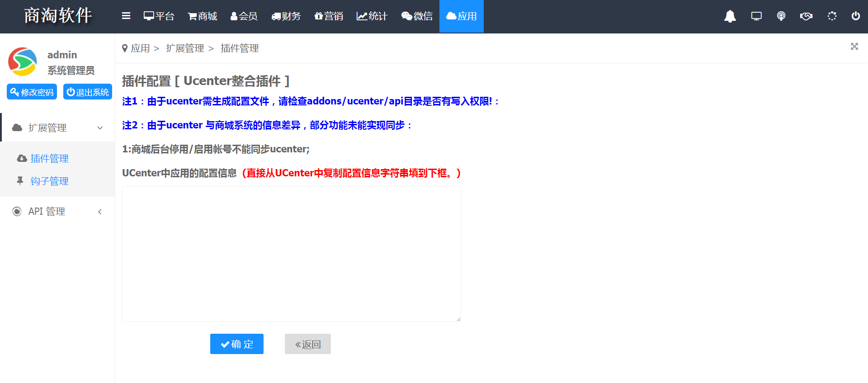Collapse the 扩展管理 sidebar section
The height and width of the screenshot is (383, 868).
click(58, 128)
